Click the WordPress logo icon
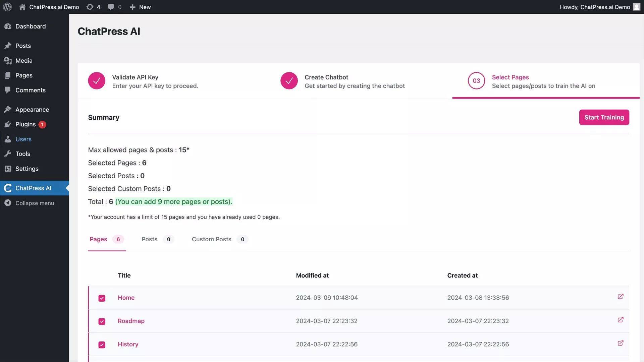This screenshot has width=644, height=362. [7, 7]
